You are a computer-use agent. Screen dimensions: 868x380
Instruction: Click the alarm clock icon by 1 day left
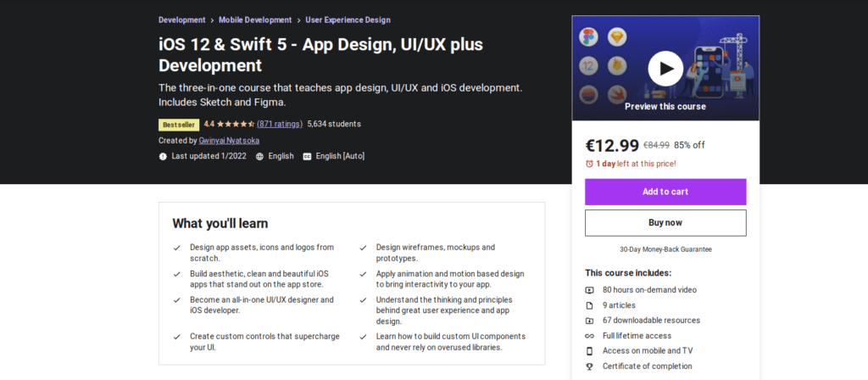(x=590, y=164)
